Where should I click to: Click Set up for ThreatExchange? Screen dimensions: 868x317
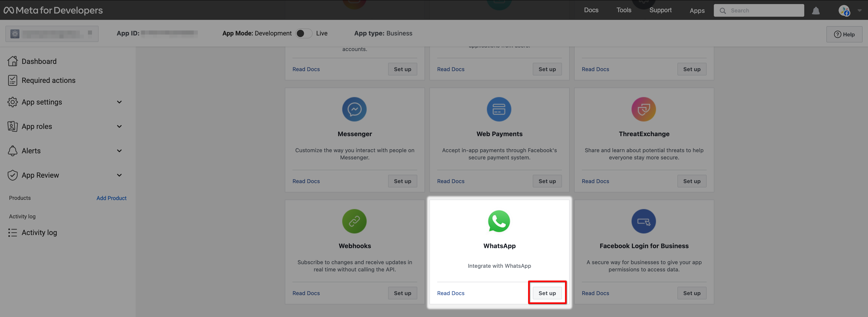(x=691, y=181)
